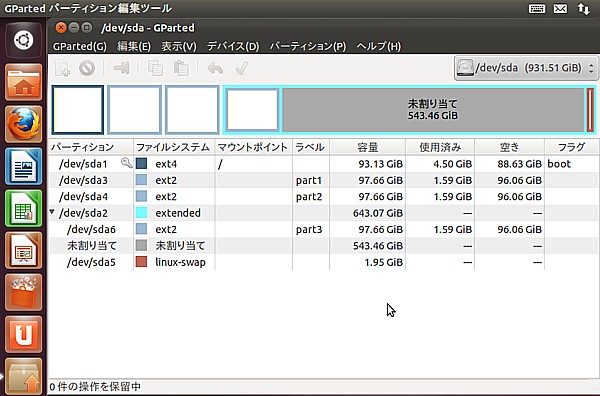Viewport: 600px width, 396px height.
Task: Launch LibreOffice Writer from launcher
Action: click(23, 166)
